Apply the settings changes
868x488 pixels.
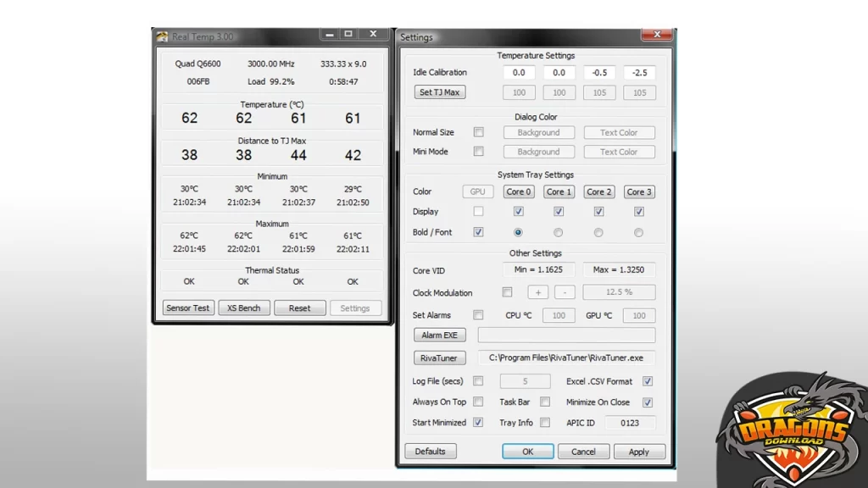(639, 452)
